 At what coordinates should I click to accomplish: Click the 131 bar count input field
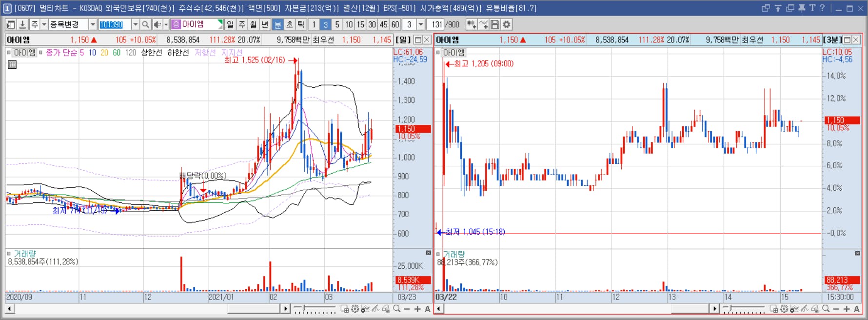point(435,24)
